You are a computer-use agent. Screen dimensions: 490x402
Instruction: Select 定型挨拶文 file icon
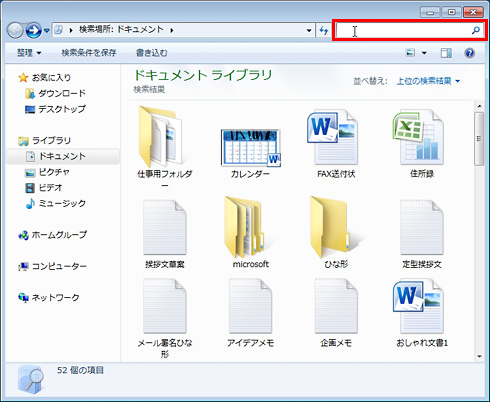click(x=422, y=228)
